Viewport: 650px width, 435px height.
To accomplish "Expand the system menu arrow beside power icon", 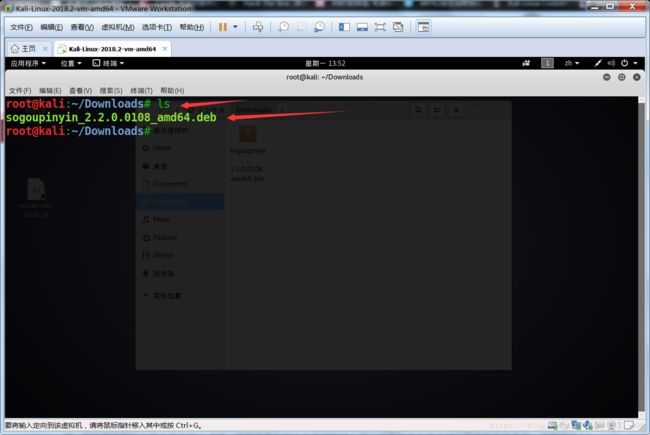I will coord(635,63).
